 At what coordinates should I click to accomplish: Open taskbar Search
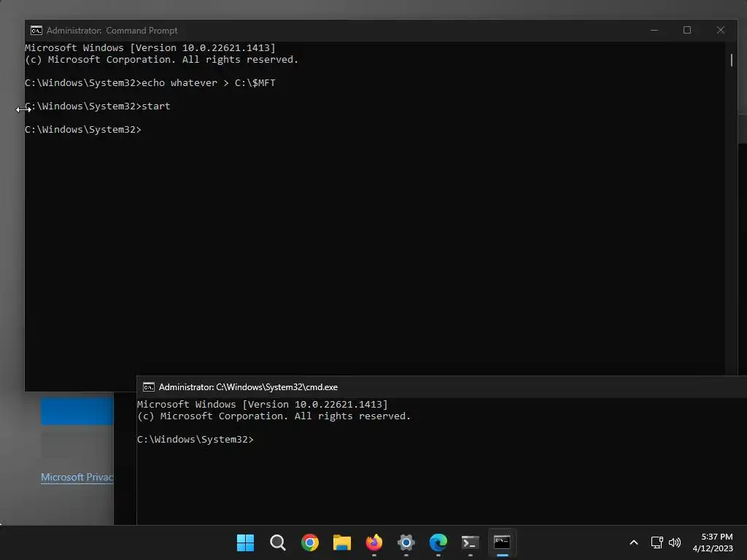coord(277,542)
